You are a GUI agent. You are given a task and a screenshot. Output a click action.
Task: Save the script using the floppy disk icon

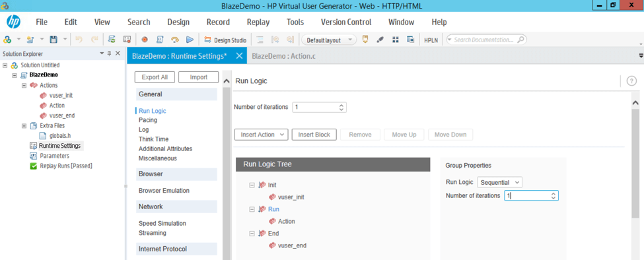pyautogui.click(x=53, y=40)
